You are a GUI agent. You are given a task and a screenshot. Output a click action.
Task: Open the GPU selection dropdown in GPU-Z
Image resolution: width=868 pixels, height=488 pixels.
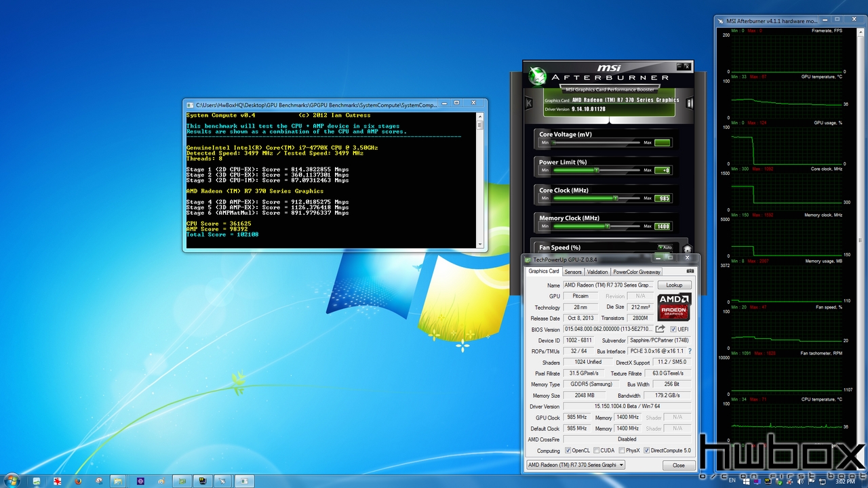[576, 465]
